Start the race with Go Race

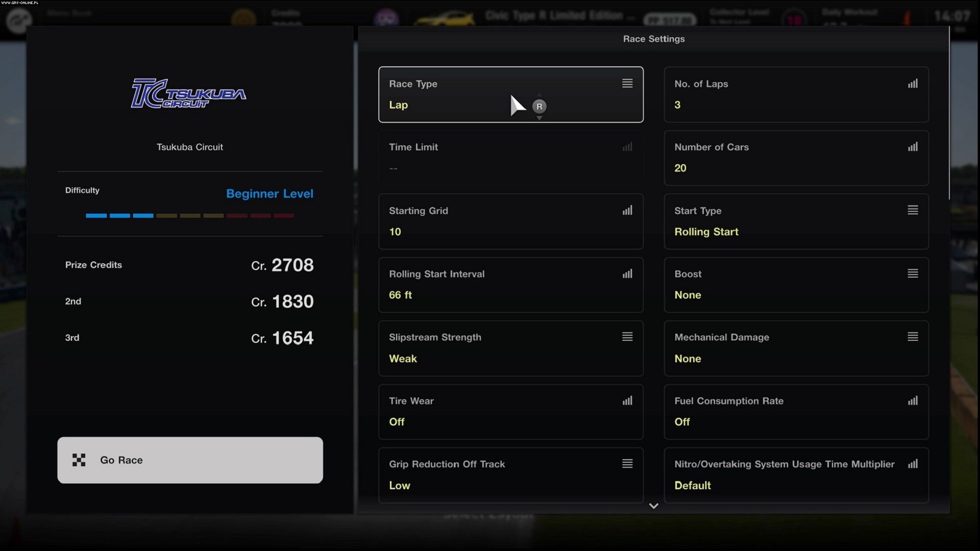tap(190, 460)
